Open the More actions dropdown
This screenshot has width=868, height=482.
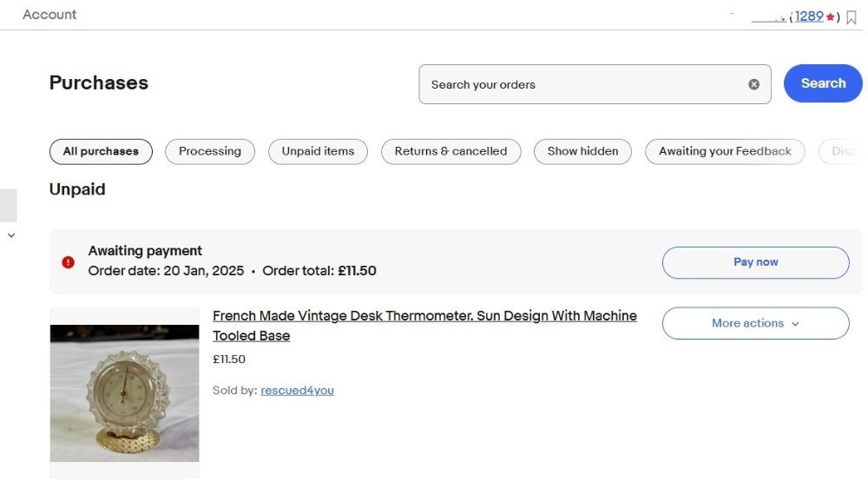[x=755, y=323]
